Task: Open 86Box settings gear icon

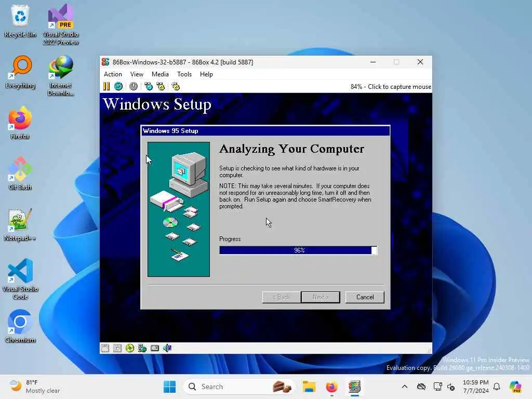Action: coord(176,87)
